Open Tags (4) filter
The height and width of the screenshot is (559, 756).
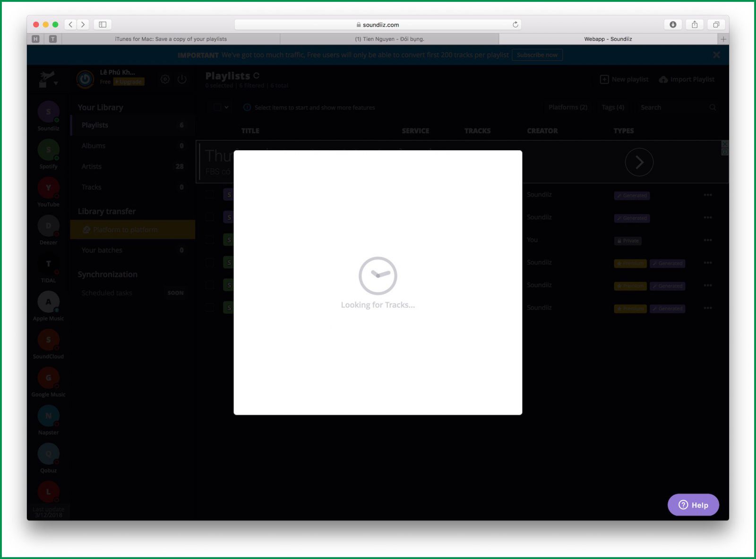(613, 107)
